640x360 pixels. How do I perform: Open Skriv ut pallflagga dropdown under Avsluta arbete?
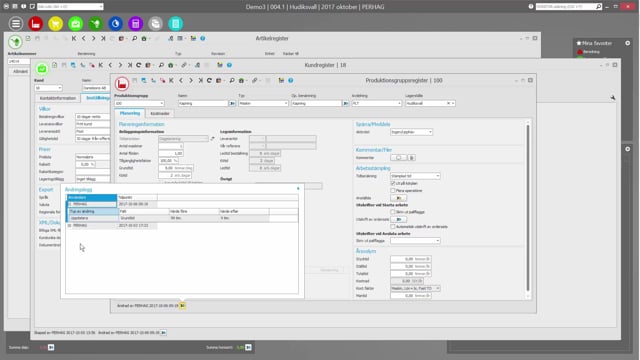point(438,241)
